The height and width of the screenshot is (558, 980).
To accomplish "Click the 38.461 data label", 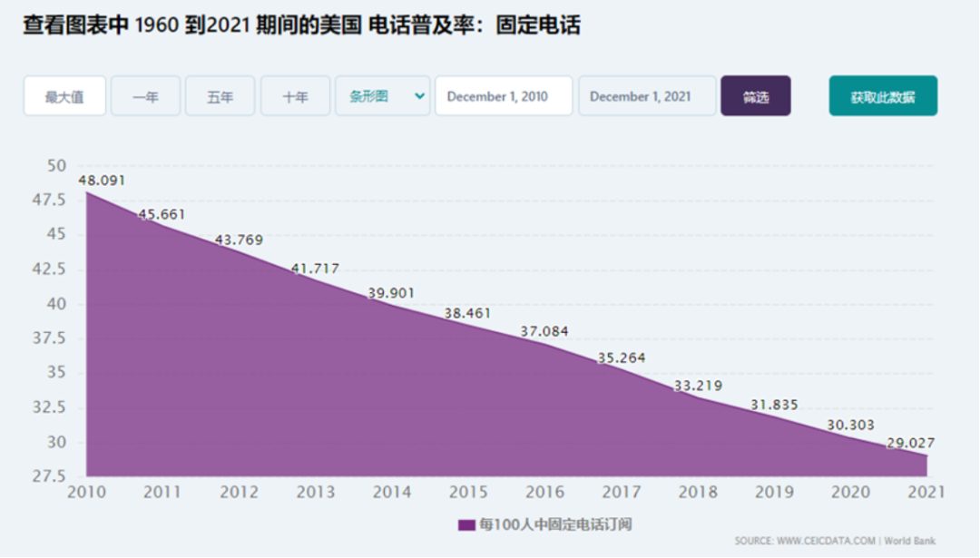I will click(x=467, y=313).
